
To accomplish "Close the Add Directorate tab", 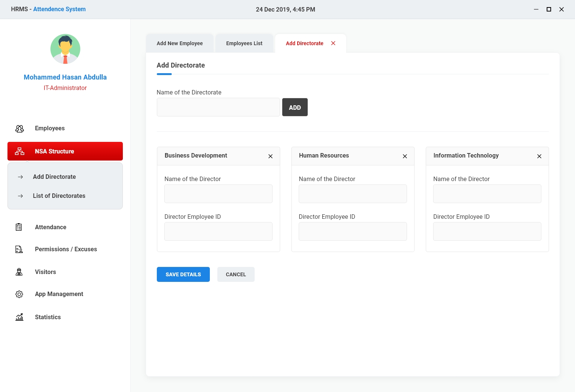I will click(x=333, y=43).
